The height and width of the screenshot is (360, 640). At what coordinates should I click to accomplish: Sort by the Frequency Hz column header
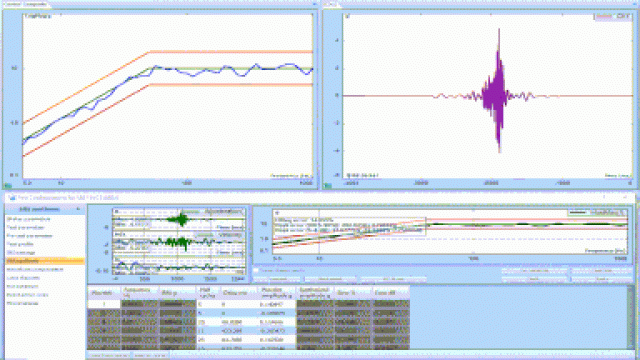pos(139,292)
